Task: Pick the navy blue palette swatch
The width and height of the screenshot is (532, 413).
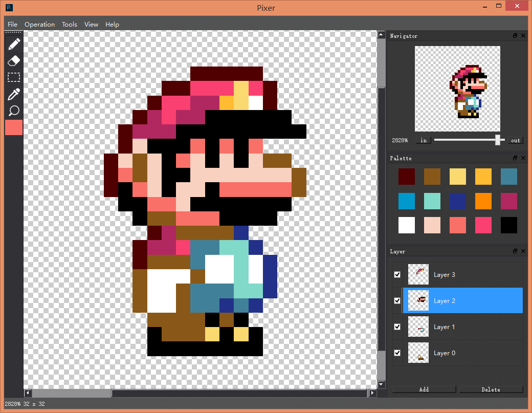Action: (458, 201)
